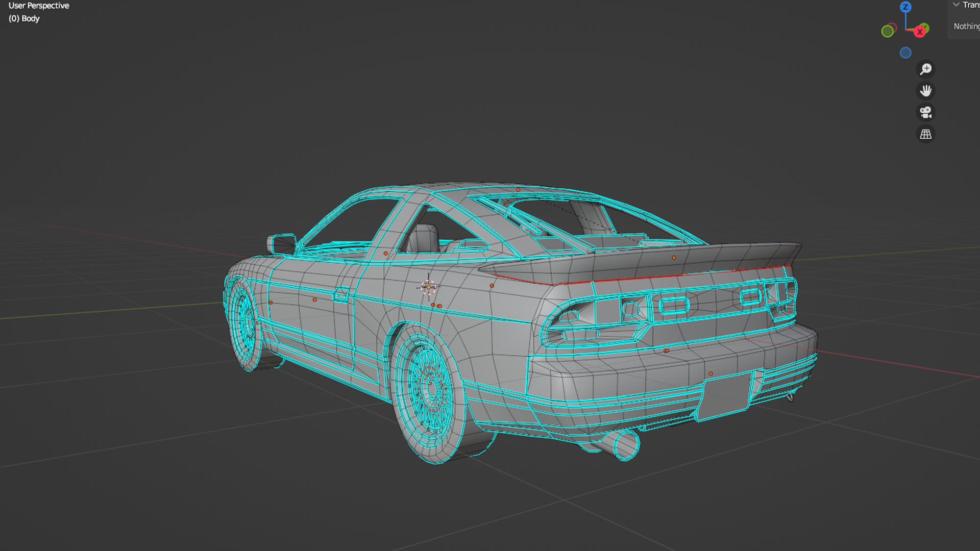This screenshot has height=551, width=980.
Task: Select the car's exhaust pipe tip
Action: coord(626,445)
